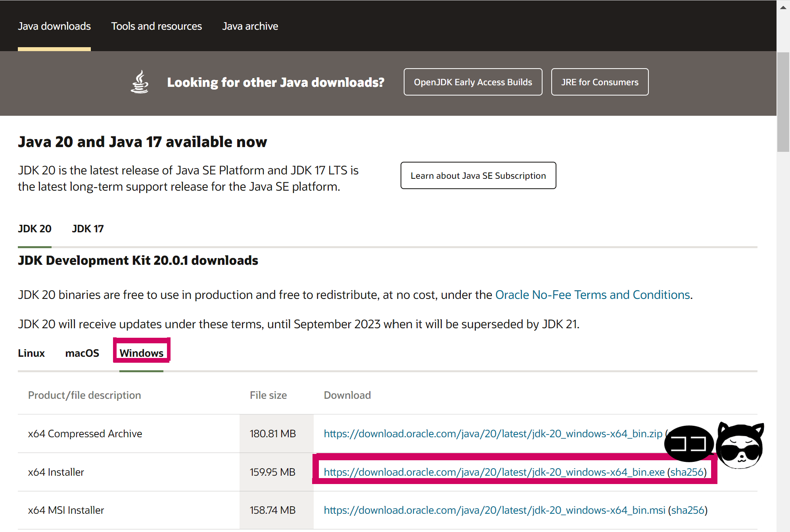Select the JDK 20 tab
Image resolution: width=790 pixels, height=532 pixels.
point(35,229)
